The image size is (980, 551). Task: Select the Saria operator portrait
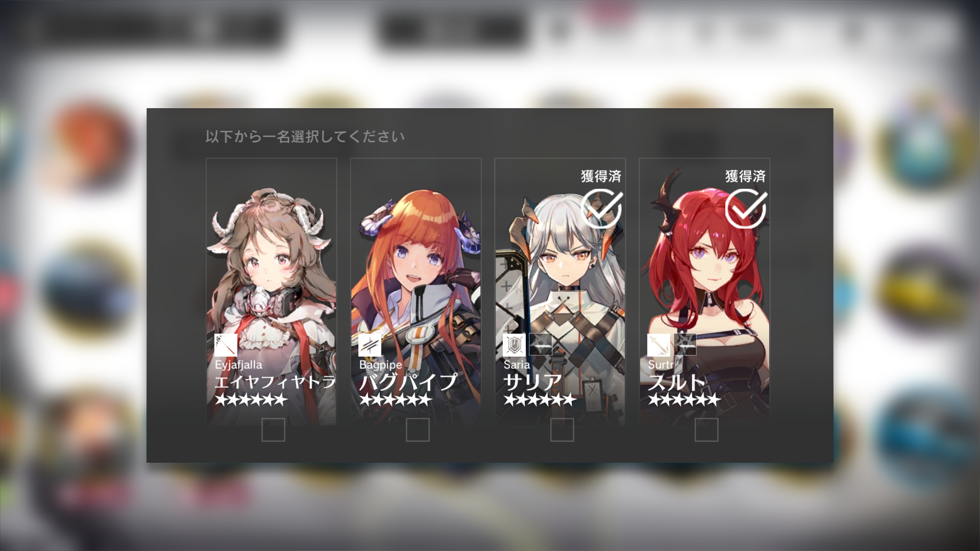(560, 291)
